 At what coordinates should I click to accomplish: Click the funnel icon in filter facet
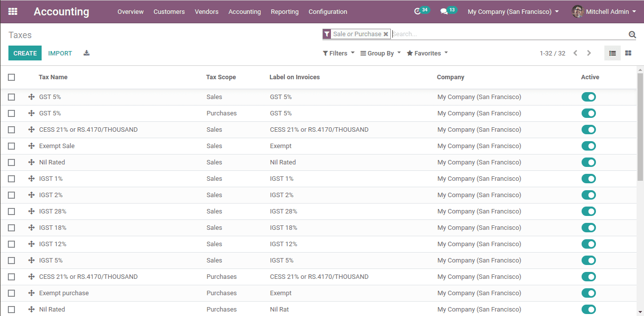[x=327, y=34]
